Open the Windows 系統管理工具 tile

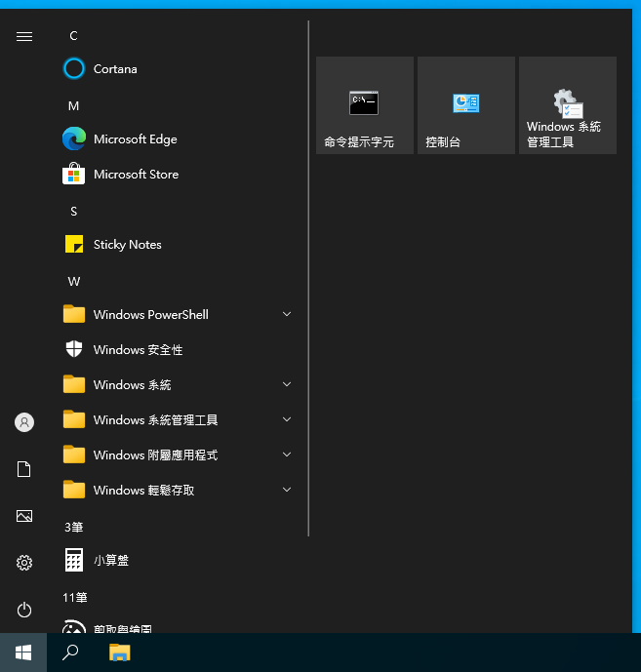(568, 105)
